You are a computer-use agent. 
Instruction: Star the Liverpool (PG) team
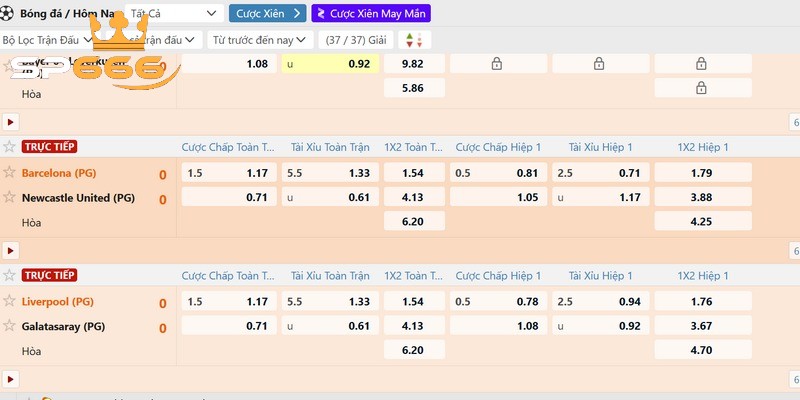(11, 301)
